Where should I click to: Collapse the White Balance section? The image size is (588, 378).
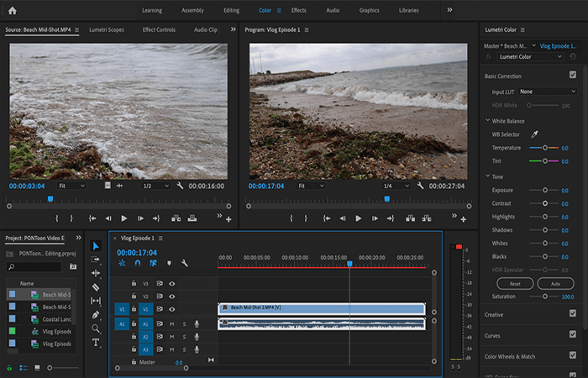(488, 121)
